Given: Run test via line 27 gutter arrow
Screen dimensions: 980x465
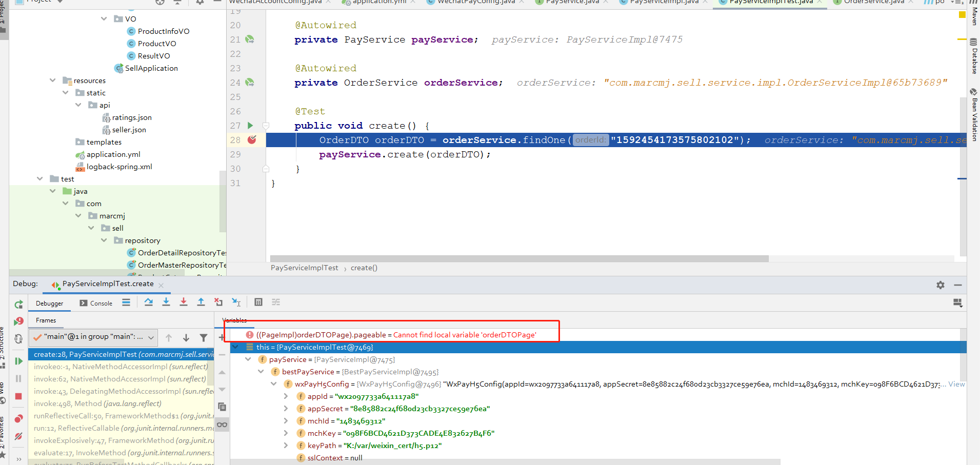Looking at the screenshot, I should click(250, 126).
